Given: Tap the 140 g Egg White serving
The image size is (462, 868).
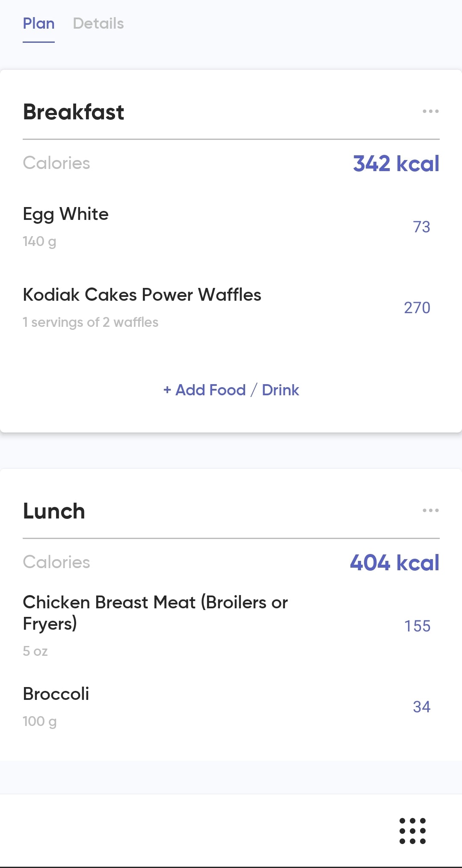Looking at the screenshot, I should [39, 241].
